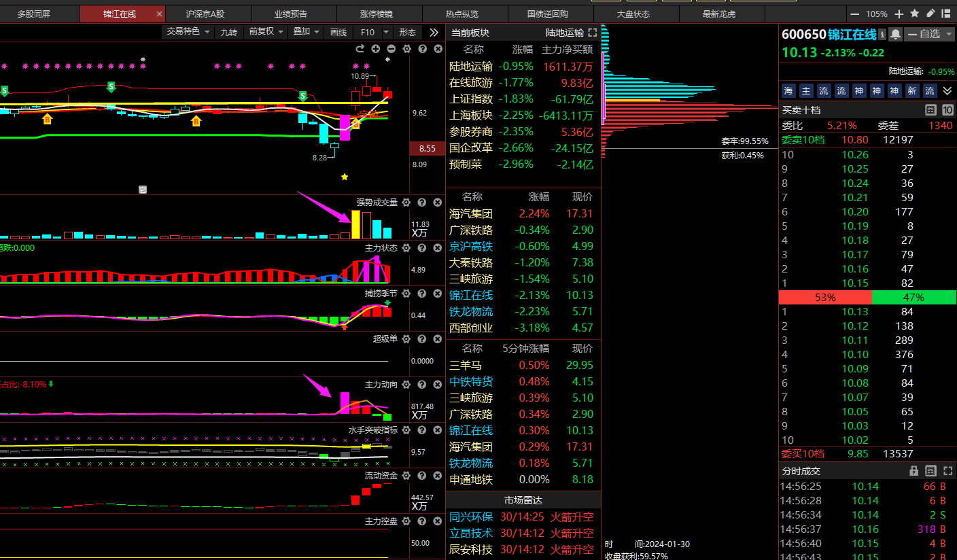Select 海汽集团 in the stock list
Screen dimensions: 957x560
click(x=523, y=213)
